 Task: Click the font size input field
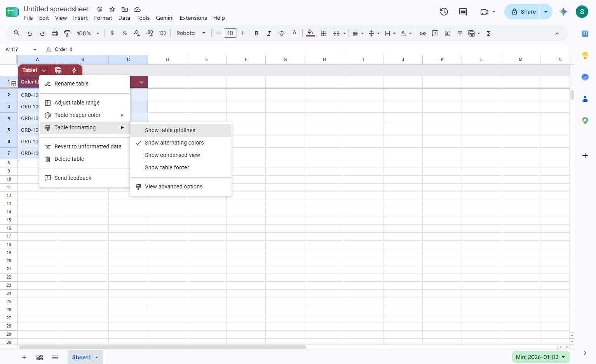pyautogui.click(x=230, y=33)
